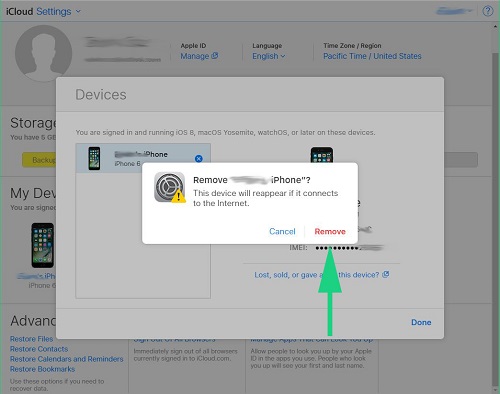The image size is (500, 394).
Task: Click the profile avatar picture
Action: pyautogui.click(x=43, y=53)
